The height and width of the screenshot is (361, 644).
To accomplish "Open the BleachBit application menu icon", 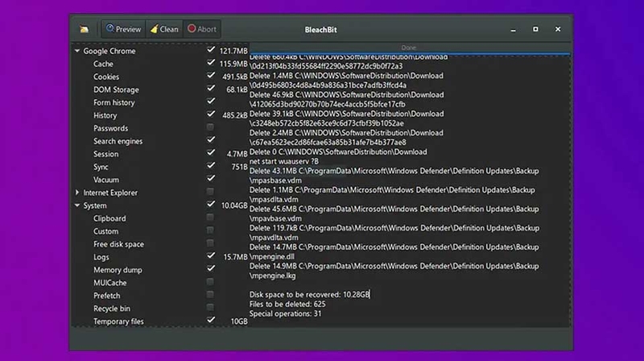I will 85,29.
